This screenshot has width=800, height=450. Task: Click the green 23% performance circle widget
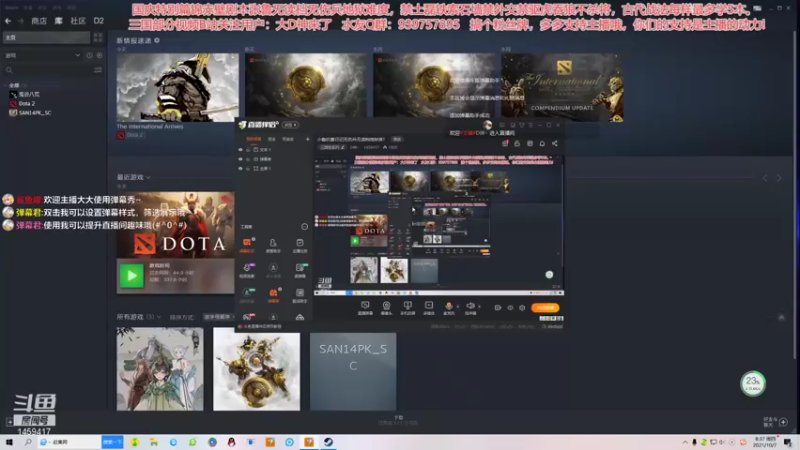(753, 383)
